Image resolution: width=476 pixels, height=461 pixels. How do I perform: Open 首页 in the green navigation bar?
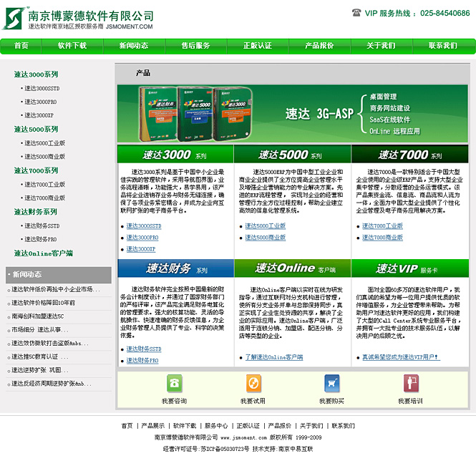tap(21, 46)
